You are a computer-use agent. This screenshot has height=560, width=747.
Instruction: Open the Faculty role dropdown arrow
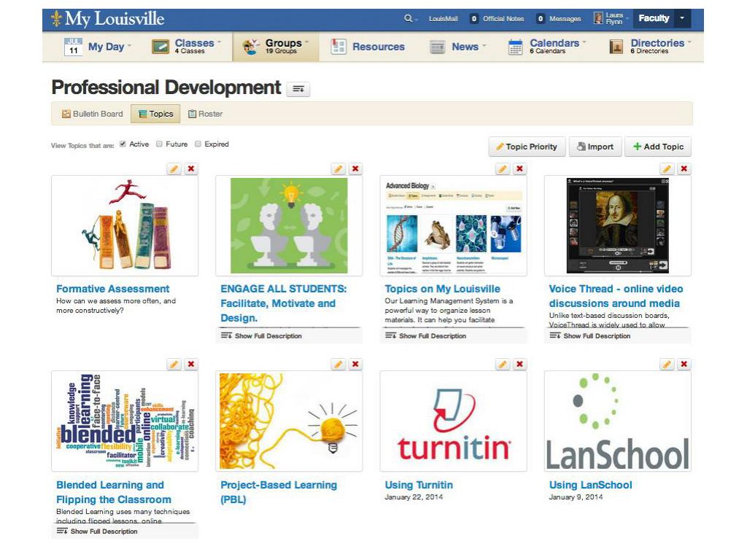682,18
